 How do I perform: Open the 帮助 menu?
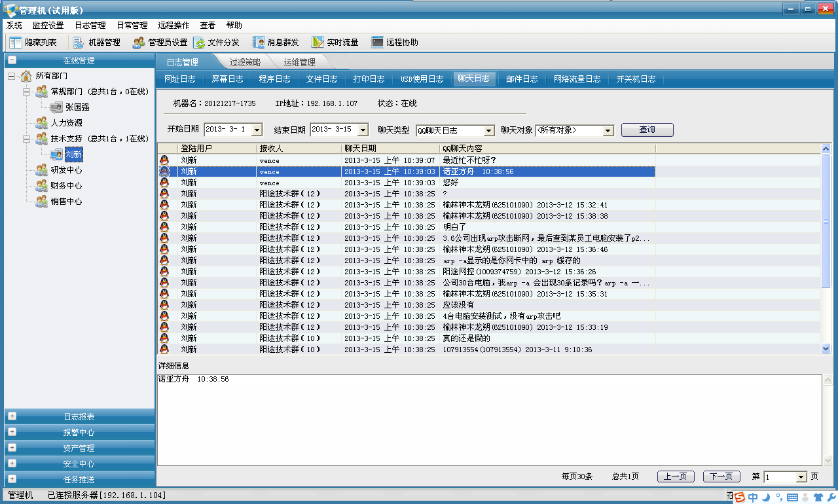[x=234, y=26]
